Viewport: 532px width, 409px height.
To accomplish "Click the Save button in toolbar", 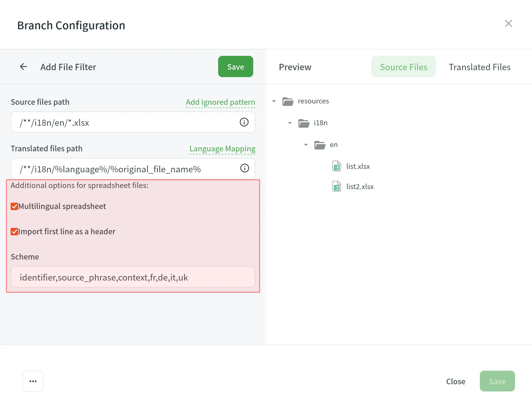I will [235, 66].
